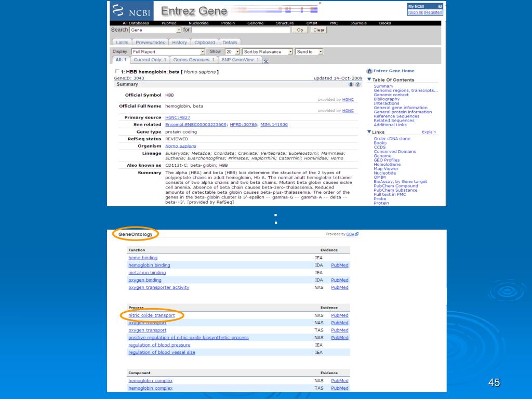The image size is (532, 399).
Task: Collapse the Links section triangle
Action: [369, 131]
